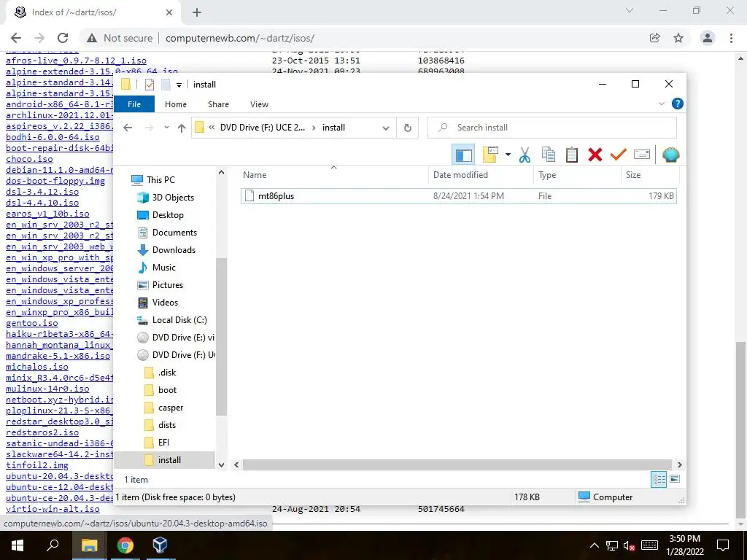Click the red X Delete icon
Viewport: 747px width, 560px height.
pos(595,155)
